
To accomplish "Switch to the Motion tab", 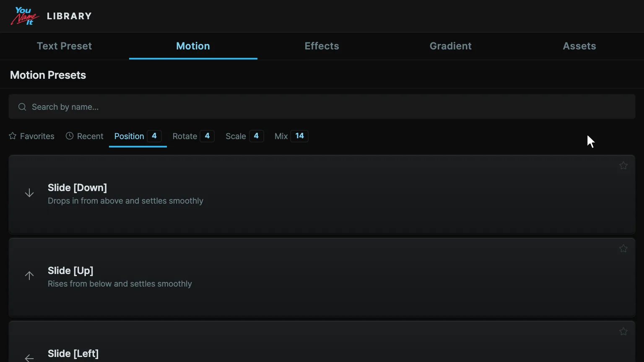I will [x=193, y=46].
